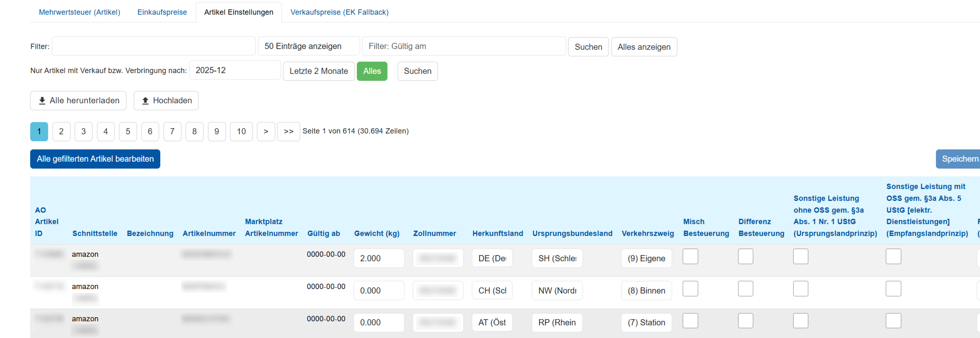Click the Filter: Gültig am field
Viewport: 980px width, 338px height.
464,46
